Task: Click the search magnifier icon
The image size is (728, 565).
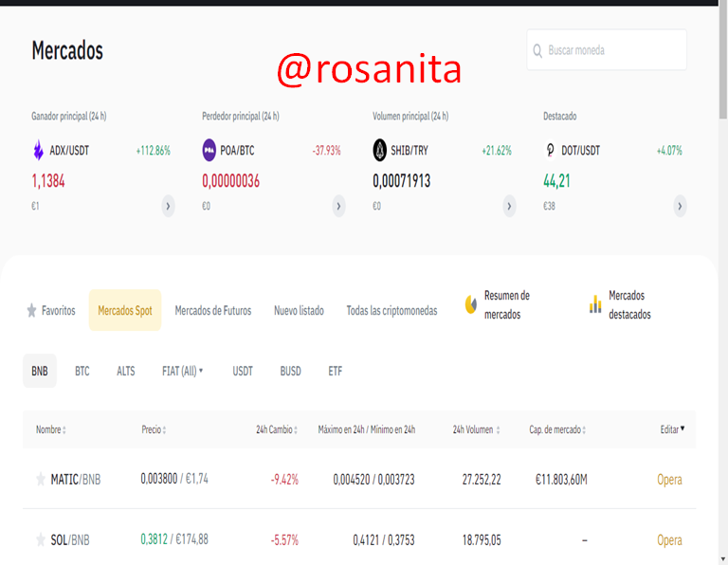Action: pos(537,50)
